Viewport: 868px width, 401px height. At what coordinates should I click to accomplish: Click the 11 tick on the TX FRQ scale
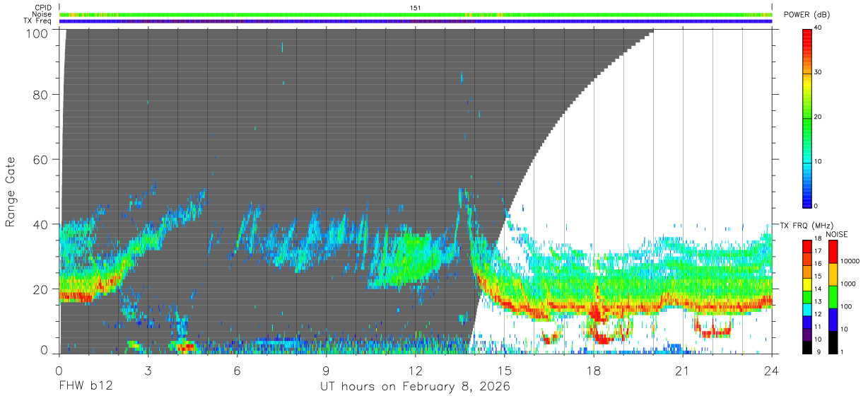coord(818,327)
